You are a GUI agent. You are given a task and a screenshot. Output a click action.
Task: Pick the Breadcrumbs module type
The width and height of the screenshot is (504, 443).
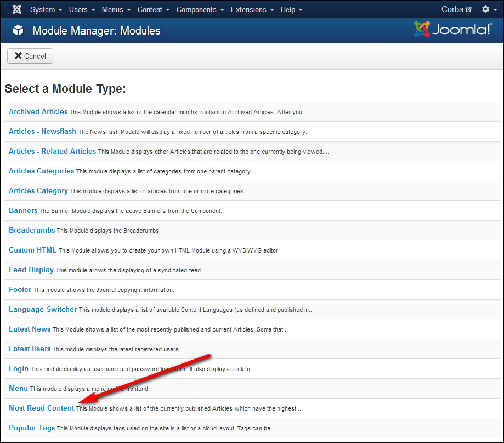pos(32,230)
